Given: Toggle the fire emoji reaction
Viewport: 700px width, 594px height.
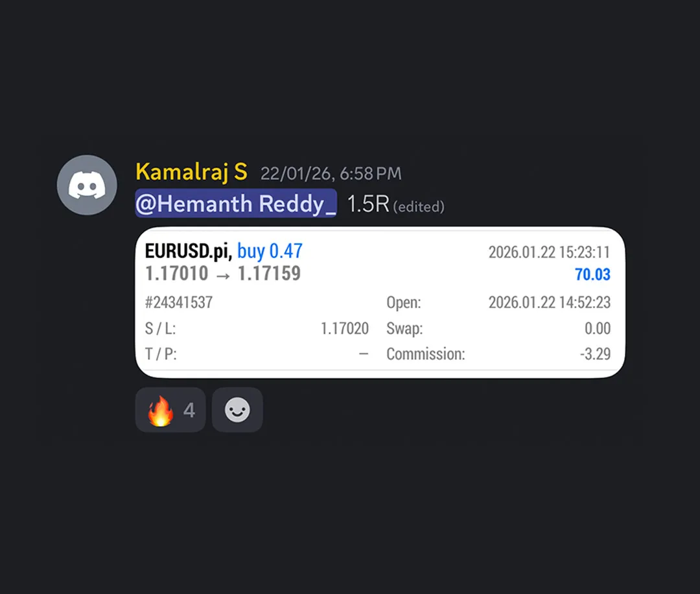Looking at the screenshot, I should pyautogui.click(x=170, y=410).
